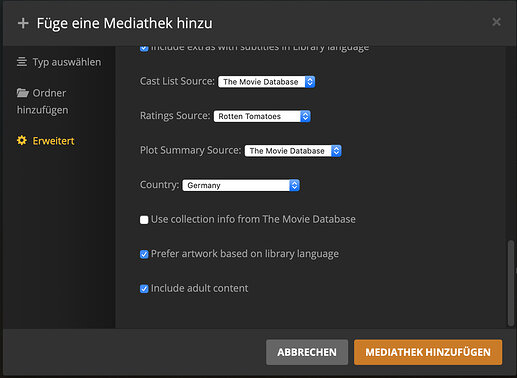
Task: Click the Ratings Source stepper arrows
Action: [305, 116]
